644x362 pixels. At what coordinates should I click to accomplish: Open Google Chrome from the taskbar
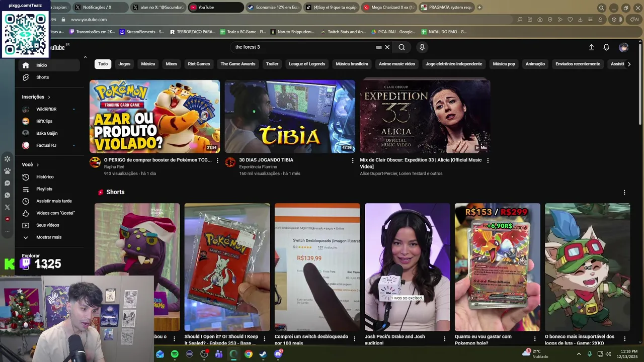249,354
